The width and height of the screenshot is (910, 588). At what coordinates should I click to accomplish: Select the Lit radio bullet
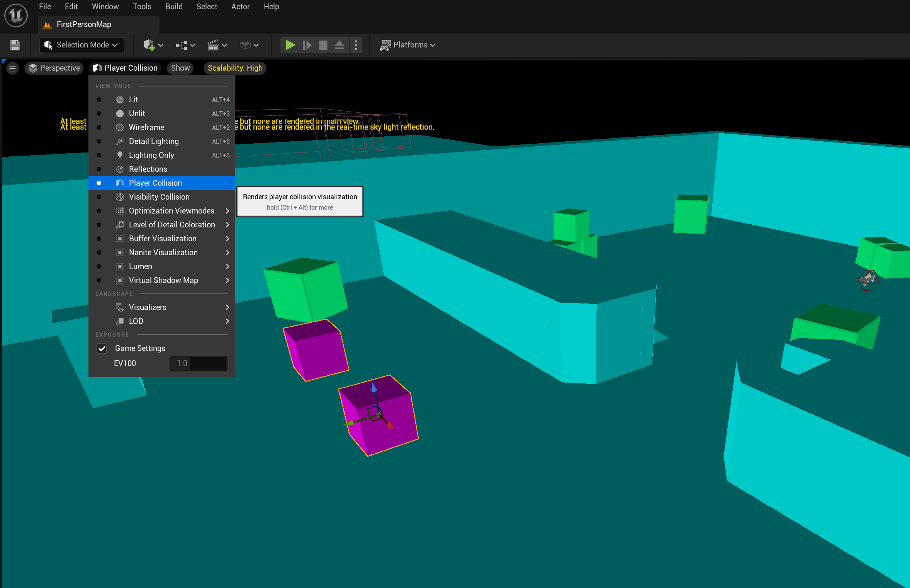tap(99, 100)
